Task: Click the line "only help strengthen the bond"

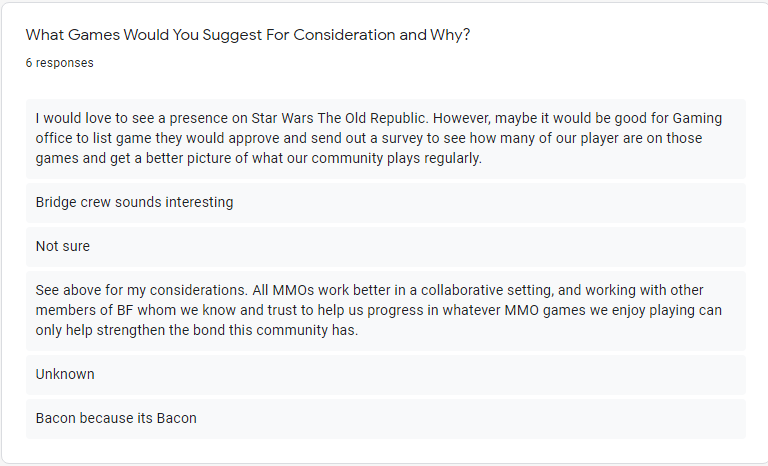Action: tap(196, 330)
